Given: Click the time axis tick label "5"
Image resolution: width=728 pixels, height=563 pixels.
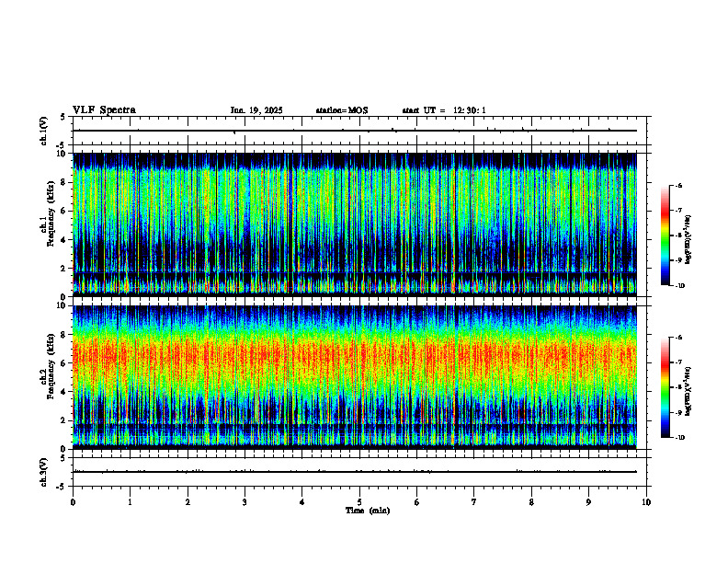Looking at the screenshot, I should 359,502.
